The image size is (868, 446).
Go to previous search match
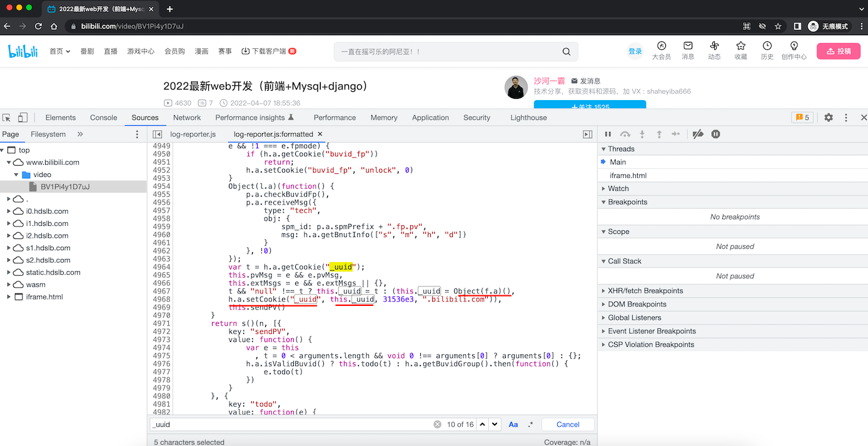point(482,424)
